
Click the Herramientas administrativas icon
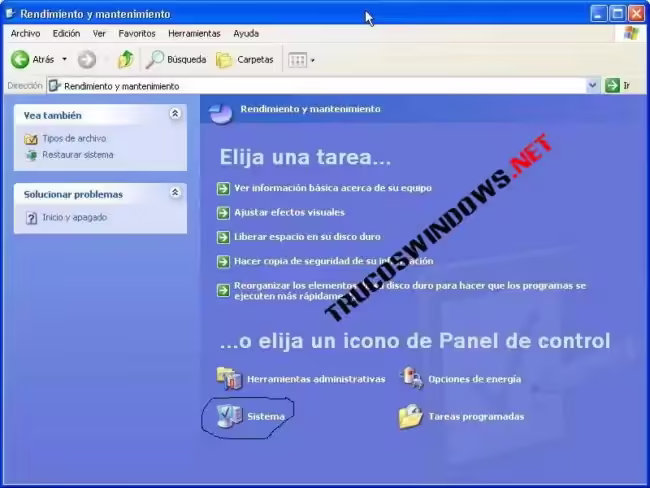[x=229, y=378]
